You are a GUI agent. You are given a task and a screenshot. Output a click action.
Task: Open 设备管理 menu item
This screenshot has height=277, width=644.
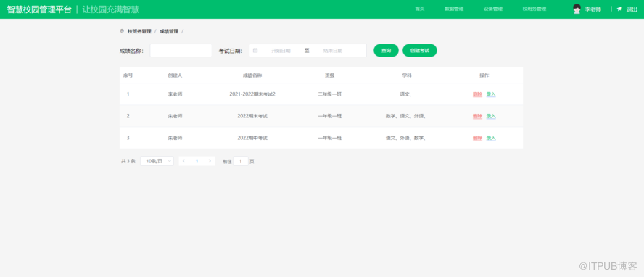point(493,9)
